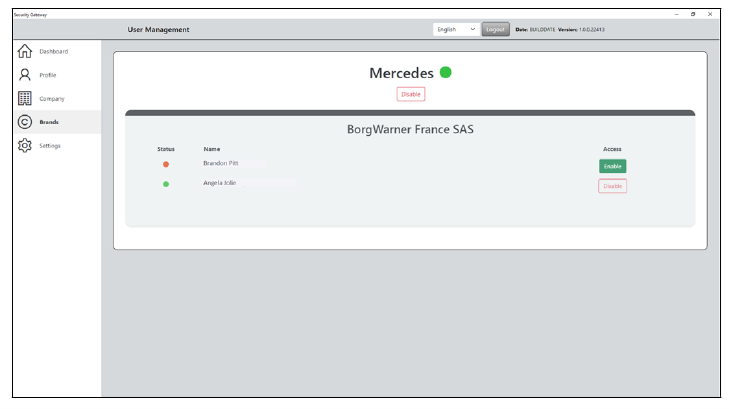Click the Logout button

tap(495, 29)
